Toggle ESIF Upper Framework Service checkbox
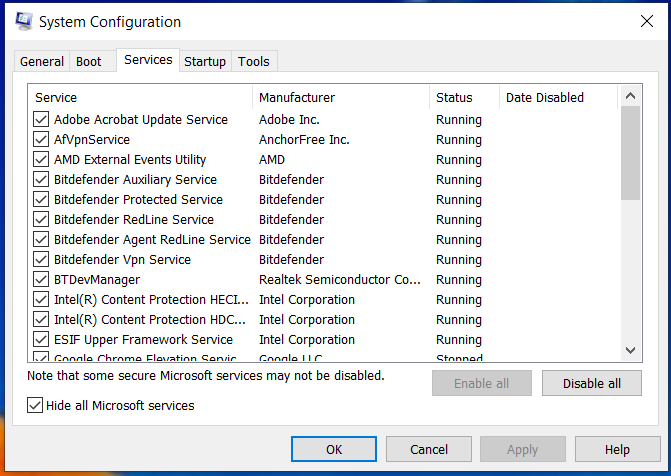The image size is (671, 476). pyautogui.click(x=41, y=339)
